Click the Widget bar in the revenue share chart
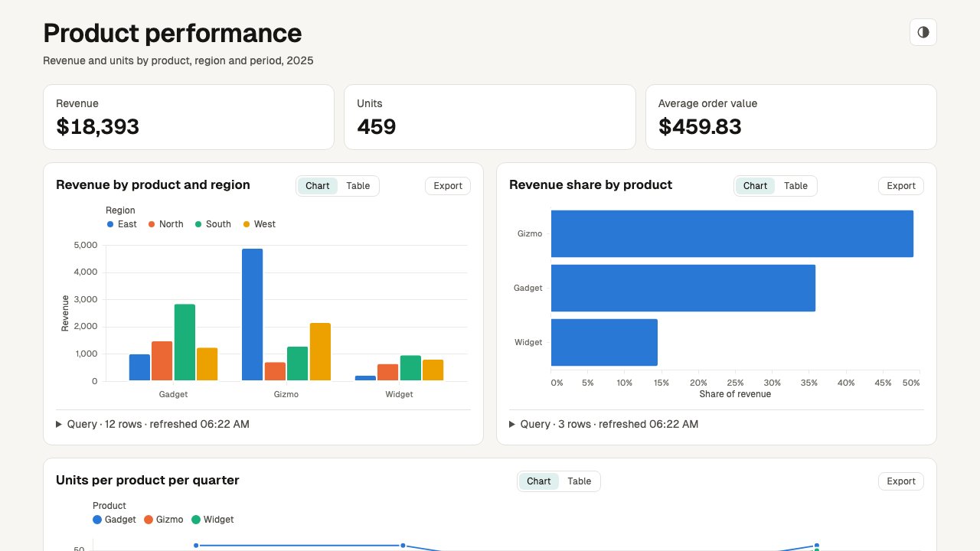980x551 pixels. coord(604,342)
